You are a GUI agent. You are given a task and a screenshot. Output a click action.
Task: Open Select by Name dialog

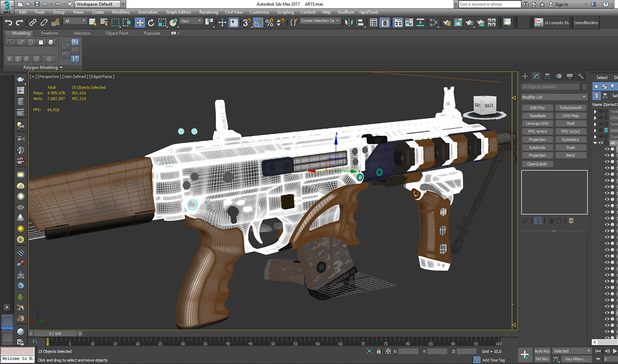pos(104,22)
